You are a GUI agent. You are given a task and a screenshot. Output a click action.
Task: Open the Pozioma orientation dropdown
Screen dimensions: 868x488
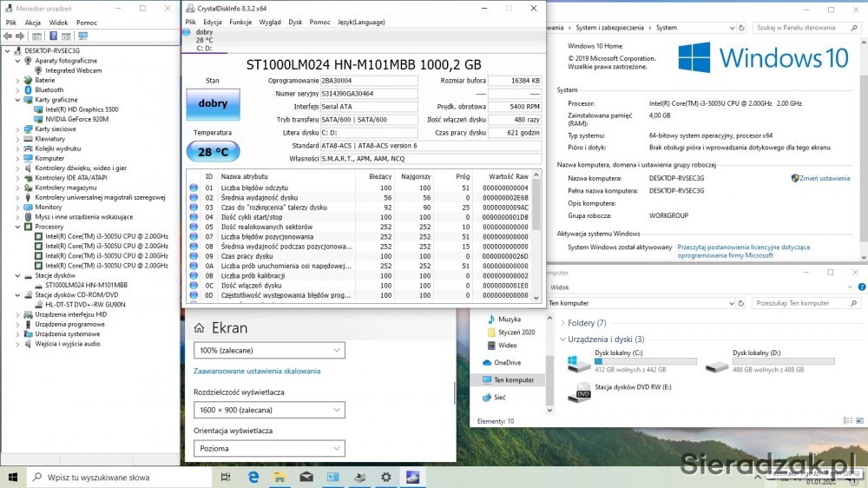tap(270, 449)
